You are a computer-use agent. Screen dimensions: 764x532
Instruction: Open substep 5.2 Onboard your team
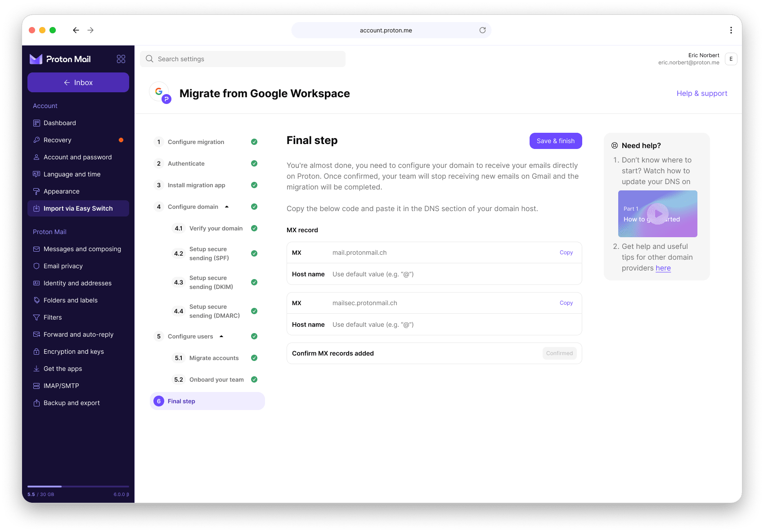click(x=216, y=379)
